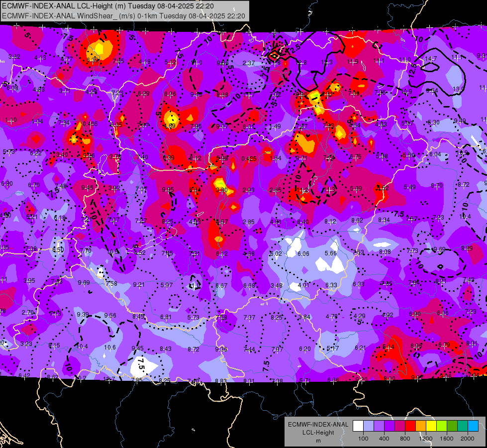
Task: Click the legend tick label 2000
Action: click(468, 439)
